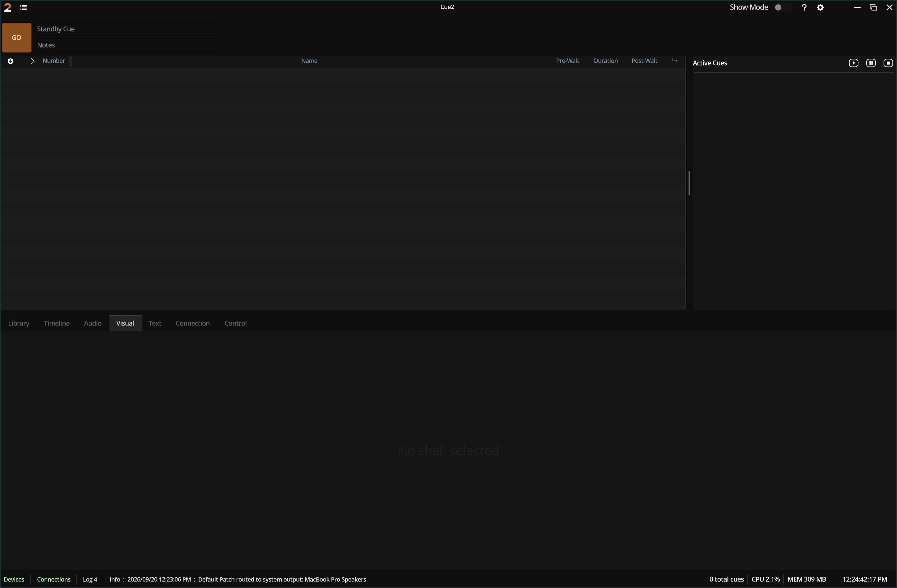The image size is (897, 588).
Task: Click the 12:24:42 PM clock display
Action: tap(865, 579)
